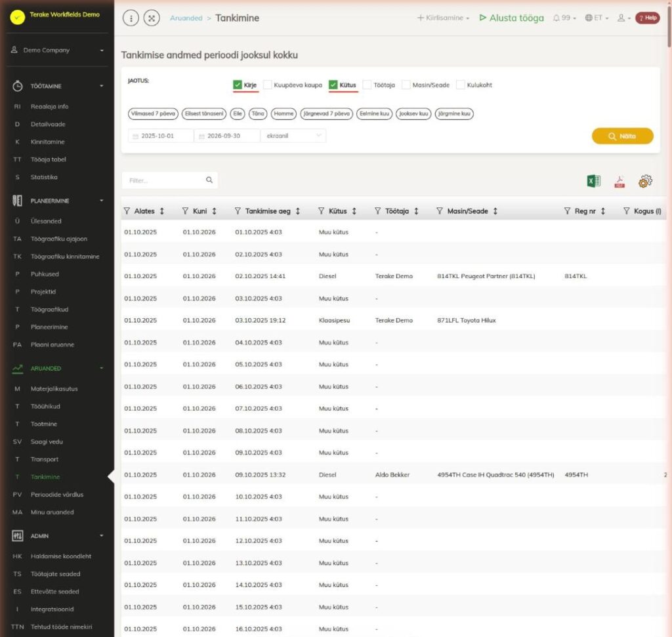Sort the Kütus column
672x637 pixels.
coord(354,211)
